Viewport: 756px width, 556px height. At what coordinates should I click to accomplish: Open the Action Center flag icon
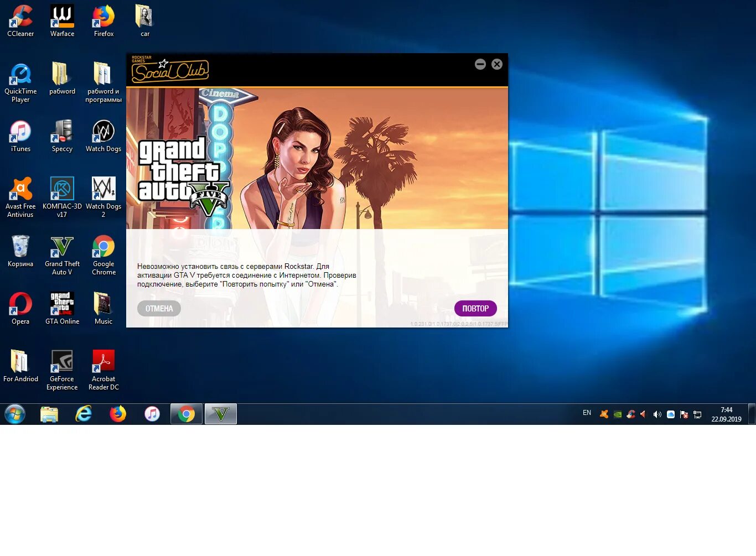tap(684, 414)
